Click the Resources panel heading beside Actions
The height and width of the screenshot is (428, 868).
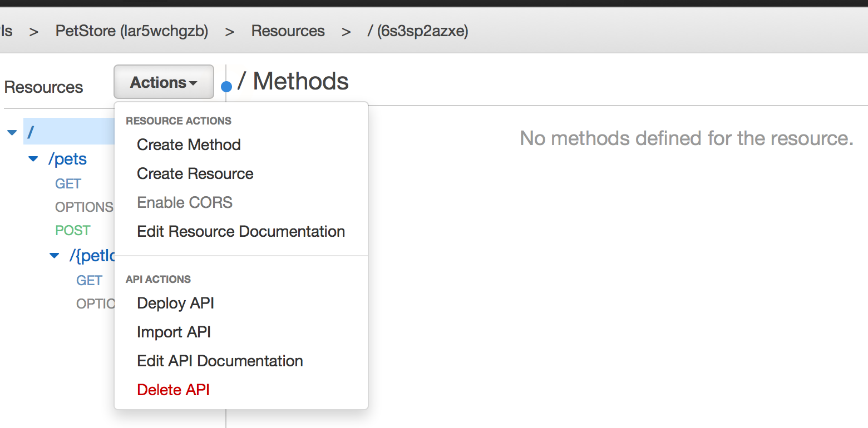coord(43,87)
